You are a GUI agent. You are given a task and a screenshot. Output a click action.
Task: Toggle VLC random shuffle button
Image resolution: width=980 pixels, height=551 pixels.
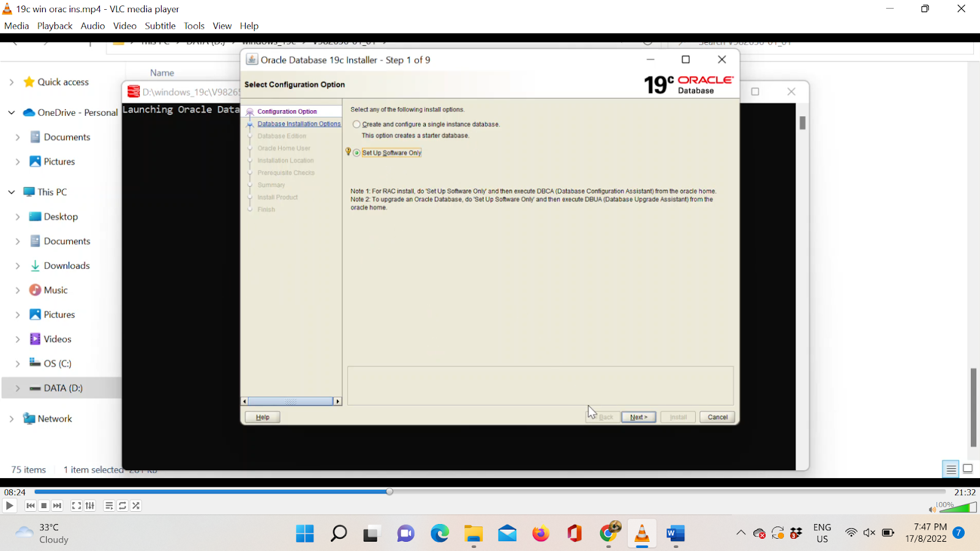[x=136, y=506]
